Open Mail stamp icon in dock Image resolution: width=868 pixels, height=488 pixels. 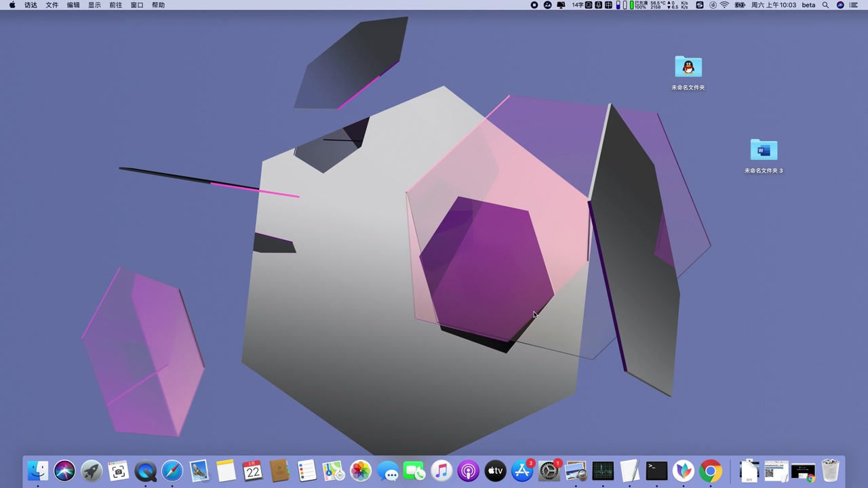coord(199,470)
